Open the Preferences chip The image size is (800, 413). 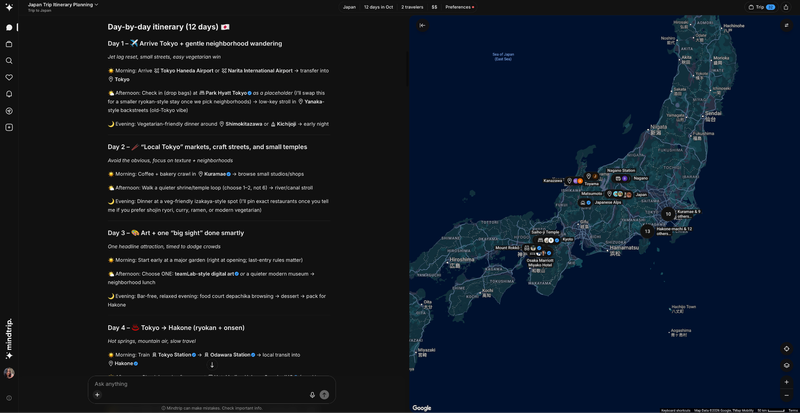459,7
